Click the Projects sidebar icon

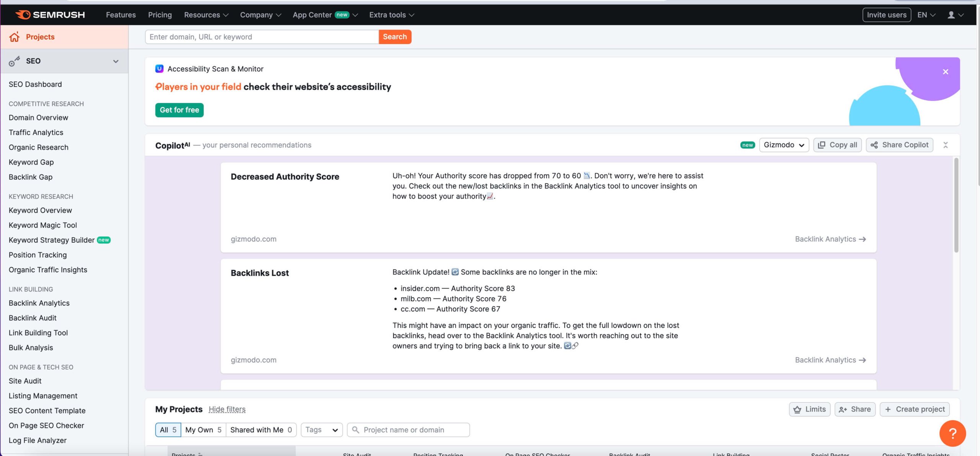click(x=14, y=37)
